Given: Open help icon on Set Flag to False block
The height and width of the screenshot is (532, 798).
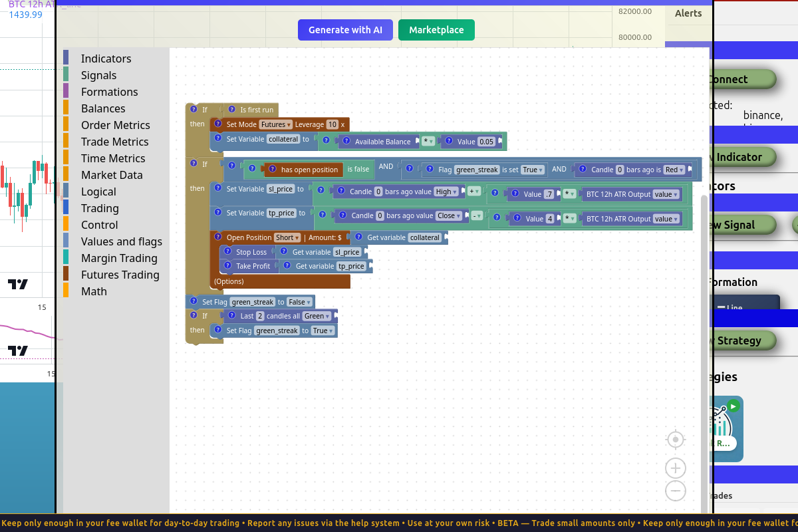Looking at the screenshot, I should coord(194,301).
